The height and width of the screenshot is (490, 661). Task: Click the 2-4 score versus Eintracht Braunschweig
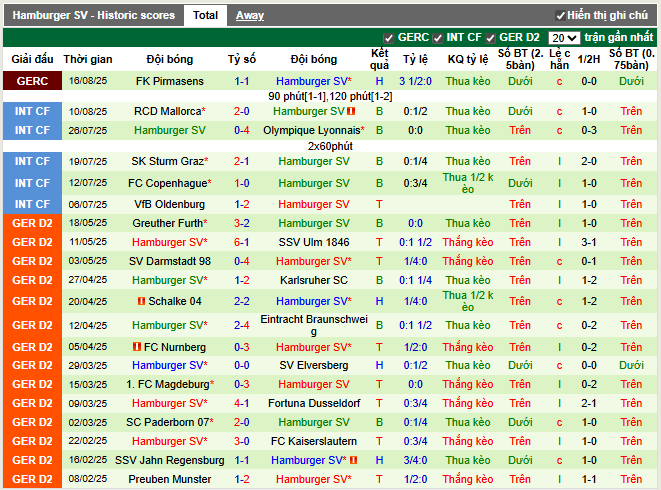242,325
